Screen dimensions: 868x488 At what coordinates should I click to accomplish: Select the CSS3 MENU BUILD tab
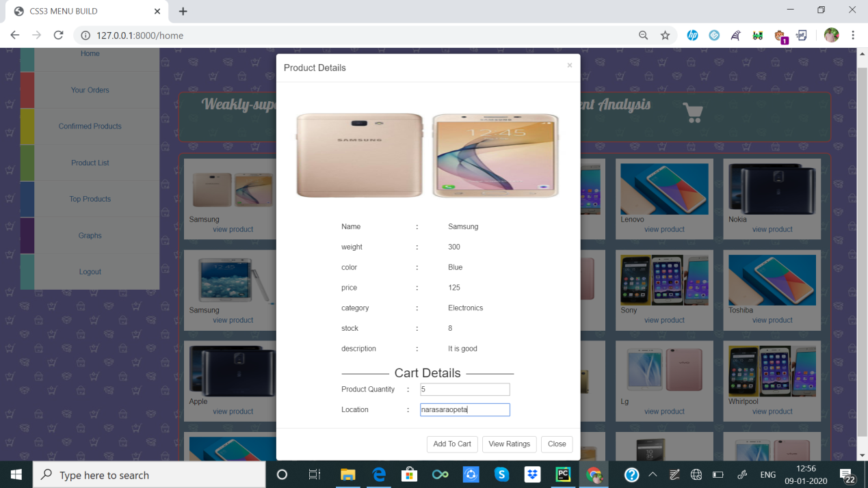click(86, 11)
